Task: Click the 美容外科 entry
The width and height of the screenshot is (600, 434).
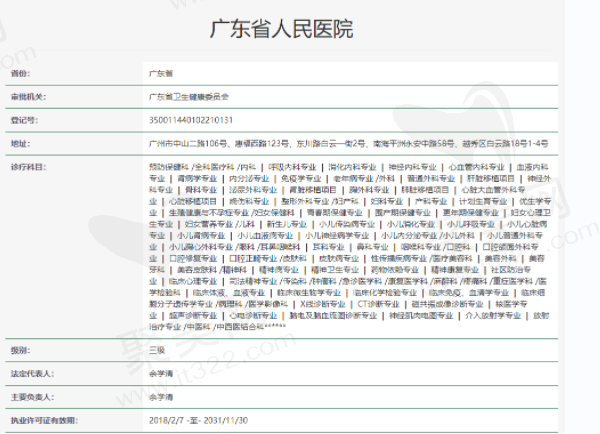Action: click(500, 259)
